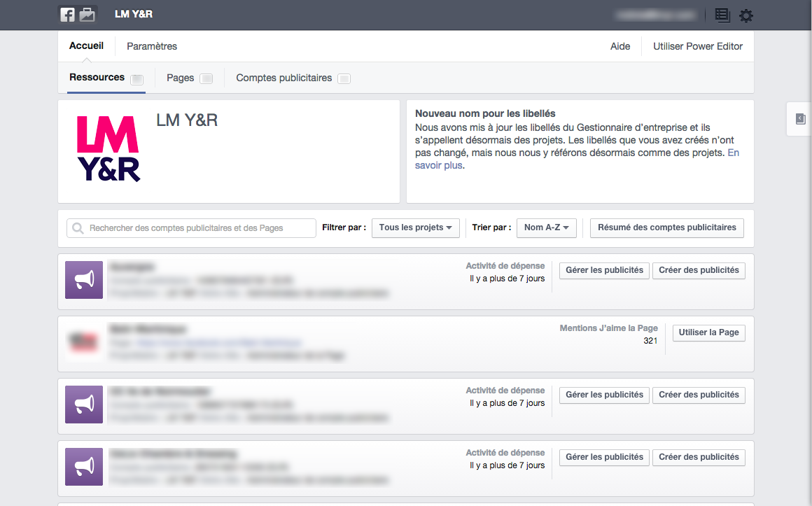Click Activité de dépense in first row
812x506 pixels.
coord(505,266)
